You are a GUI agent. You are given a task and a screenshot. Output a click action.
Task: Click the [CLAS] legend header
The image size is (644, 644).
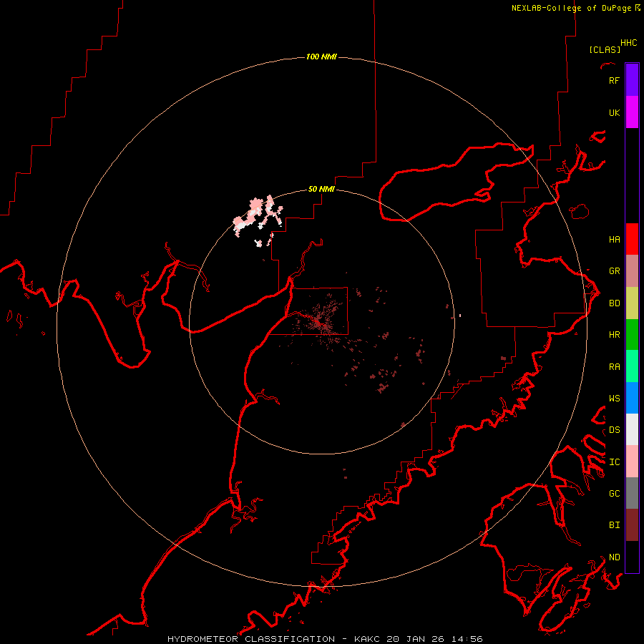pos(605,49)
